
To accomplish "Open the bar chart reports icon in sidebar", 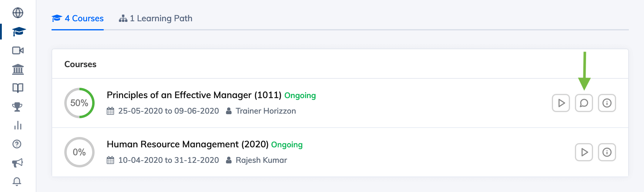I will point(18,125).
